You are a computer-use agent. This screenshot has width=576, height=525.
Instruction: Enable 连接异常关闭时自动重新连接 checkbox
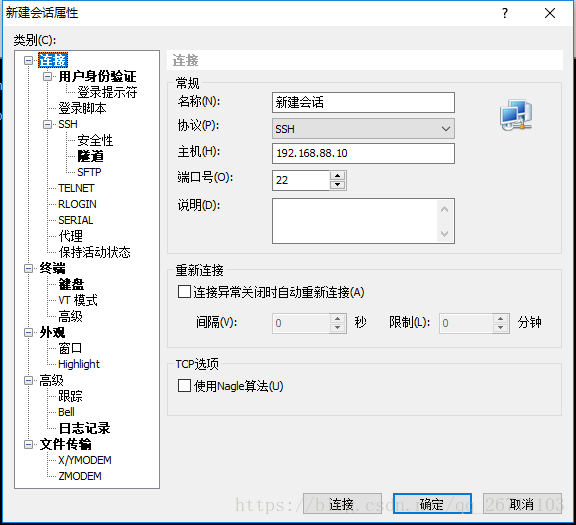[x=184, y=292]
